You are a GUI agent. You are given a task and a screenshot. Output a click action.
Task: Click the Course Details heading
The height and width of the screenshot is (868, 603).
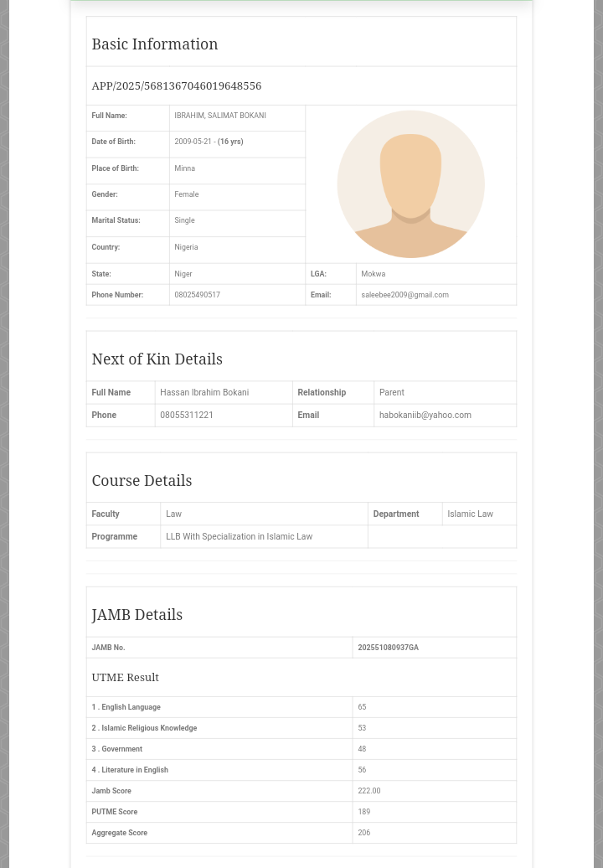142,481
